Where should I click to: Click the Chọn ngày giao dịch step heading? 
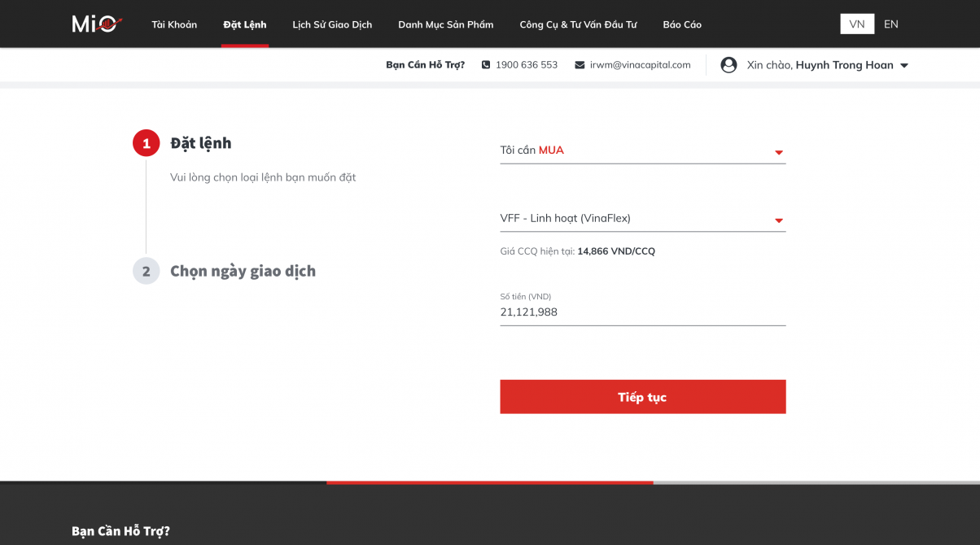pos(243,271)
